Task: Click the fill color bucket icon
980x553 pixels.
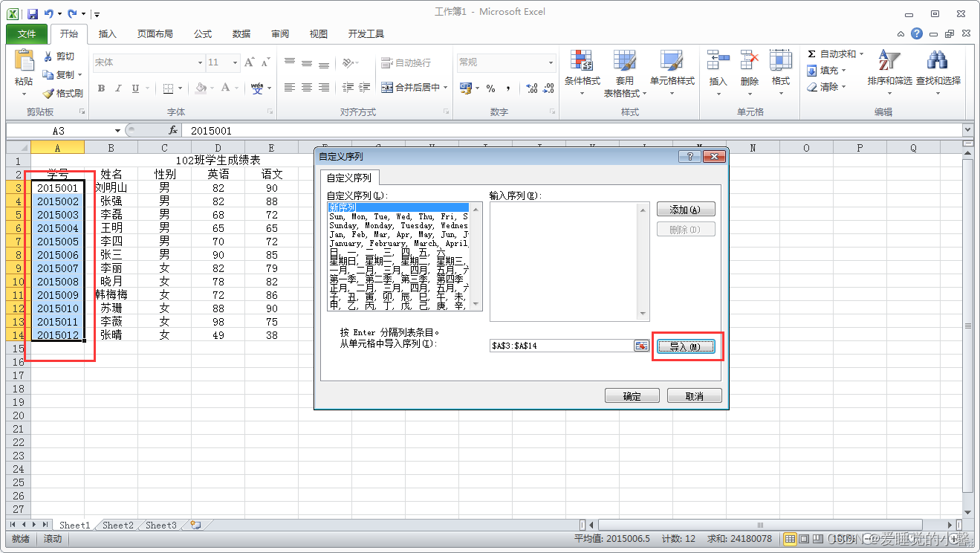Action: point(201,88)
